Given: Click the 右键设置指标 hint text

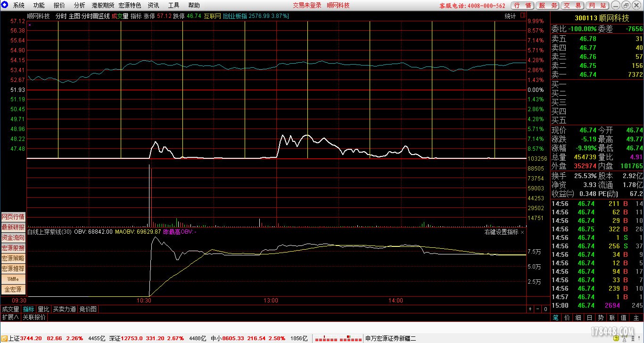Looking at the screenshot, I should [501, 232].
